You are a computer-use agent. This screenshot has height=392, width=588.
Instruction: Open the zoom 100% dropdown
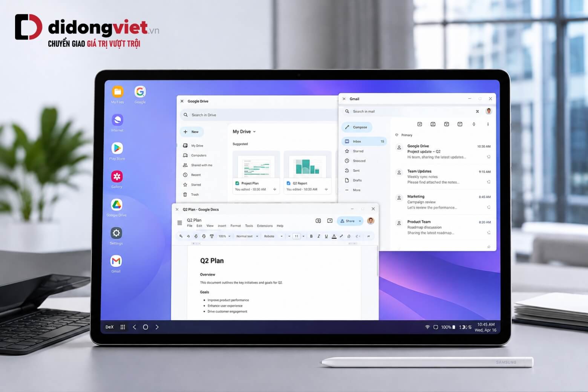click(x=224, y=236)
